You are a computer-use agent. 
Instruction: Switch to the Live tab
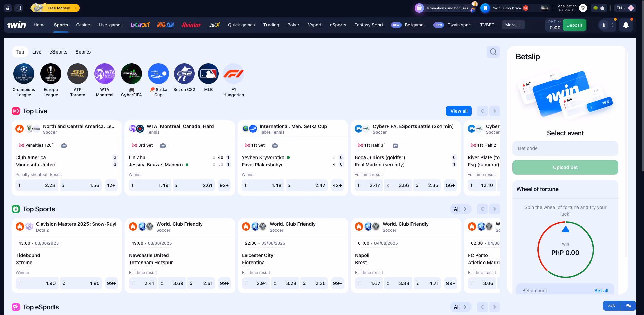(x=37, y=52)
